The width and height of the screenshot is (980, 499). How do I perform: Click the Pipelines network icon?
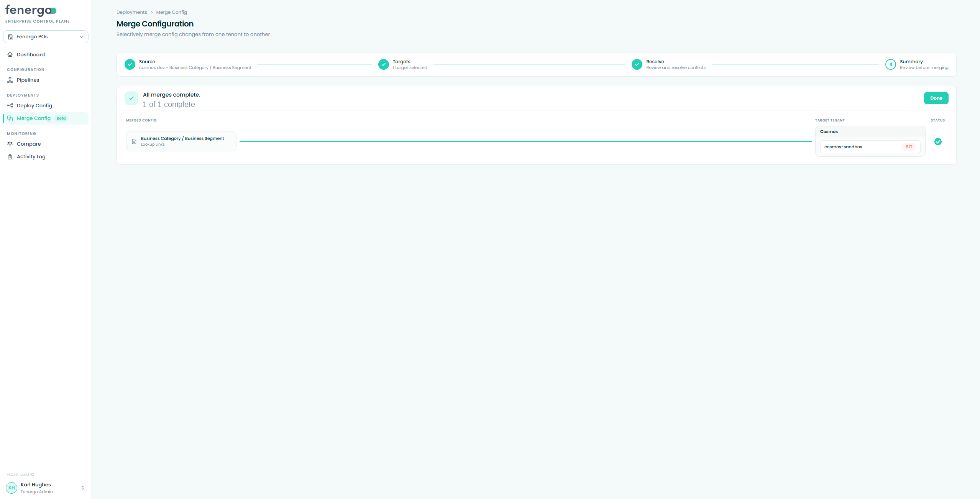(x=10, y=80)
